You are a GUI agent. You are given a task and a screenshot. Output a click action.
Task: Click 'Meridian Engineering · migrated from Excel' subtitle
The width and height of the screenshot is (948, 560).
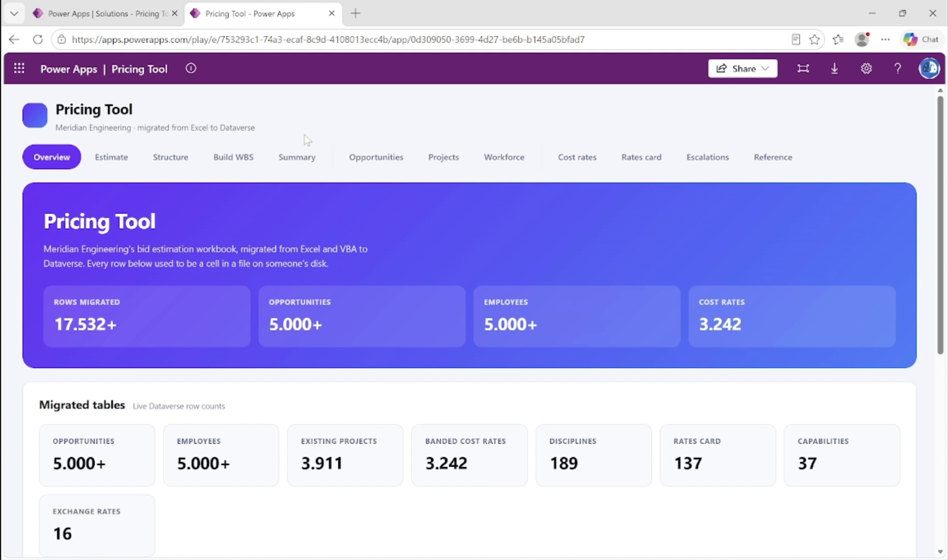(155, 128)
